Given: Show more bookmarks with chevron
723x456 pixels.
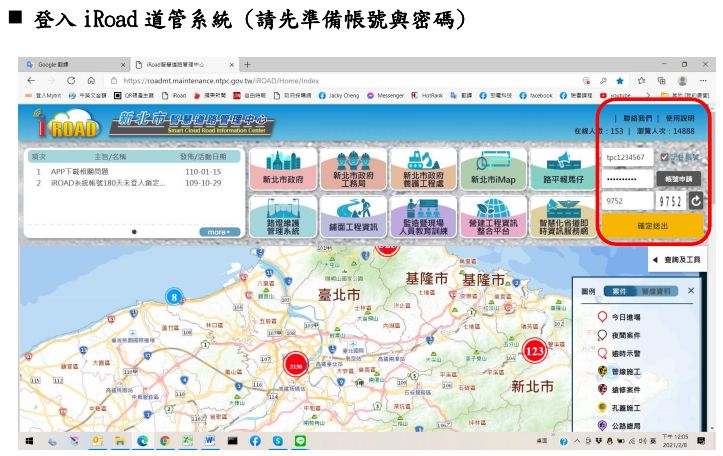Looking at the screenshot, I should [647, 95].
